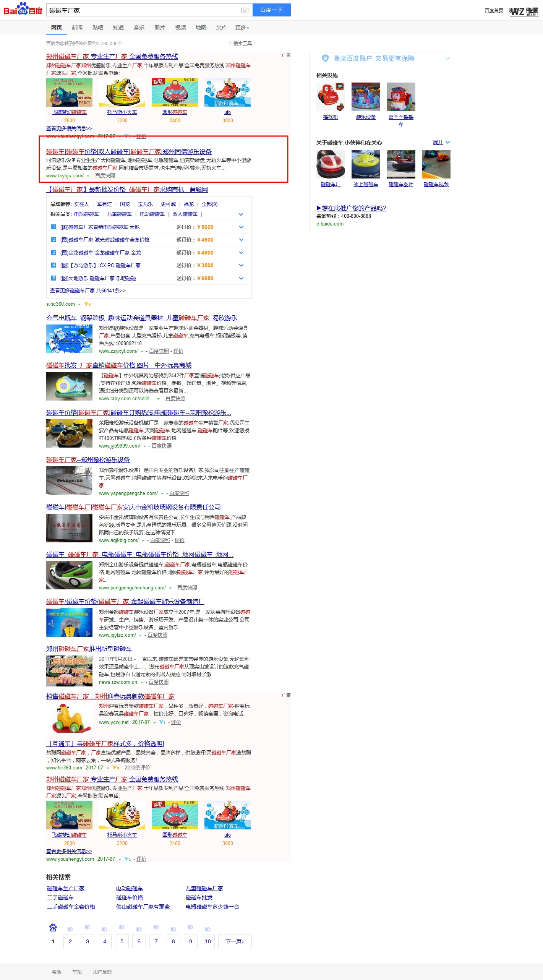Go to results page 5

[122, 941]
